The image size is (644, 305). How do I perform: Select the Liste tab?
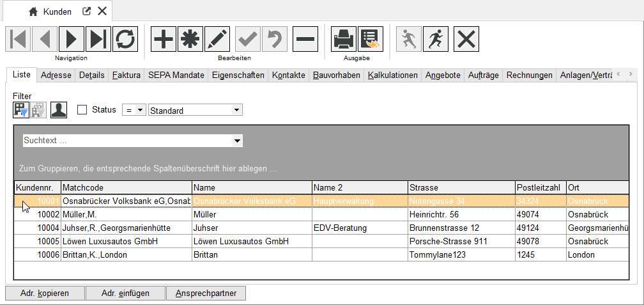(21, 74)
